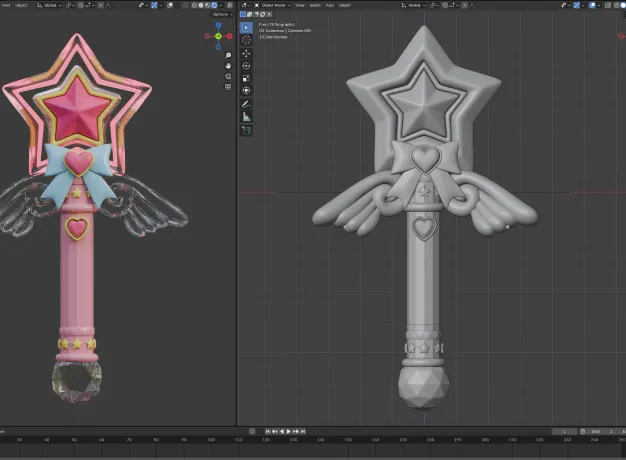
Task: Open snapping options dropdown in left viewport
Action: point(89,5)
